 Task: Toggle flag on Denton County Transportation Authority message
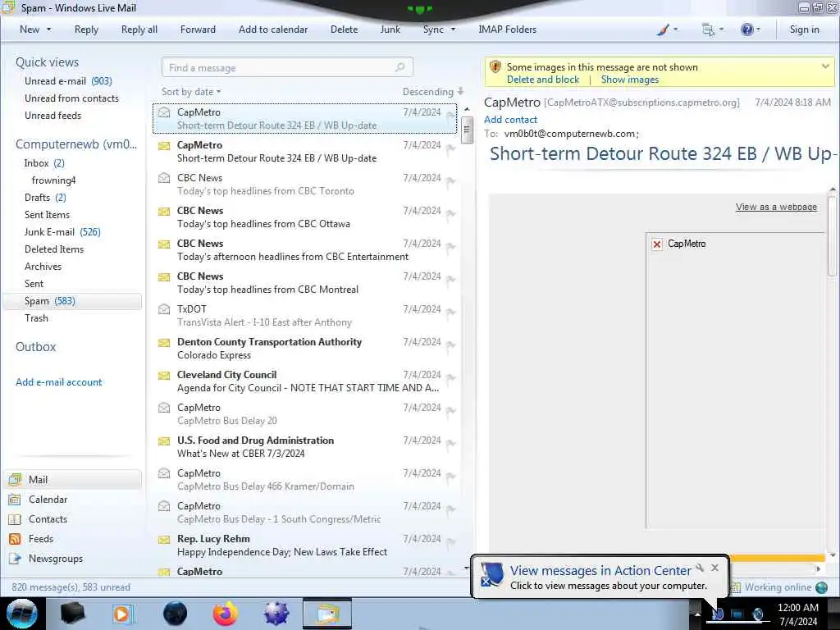450,345
